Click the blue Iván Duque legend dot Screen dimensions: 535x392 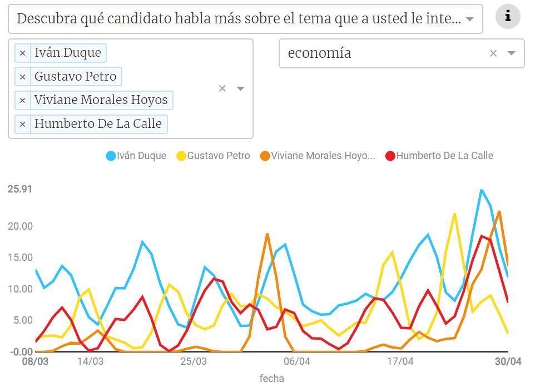tap(111, 156)
